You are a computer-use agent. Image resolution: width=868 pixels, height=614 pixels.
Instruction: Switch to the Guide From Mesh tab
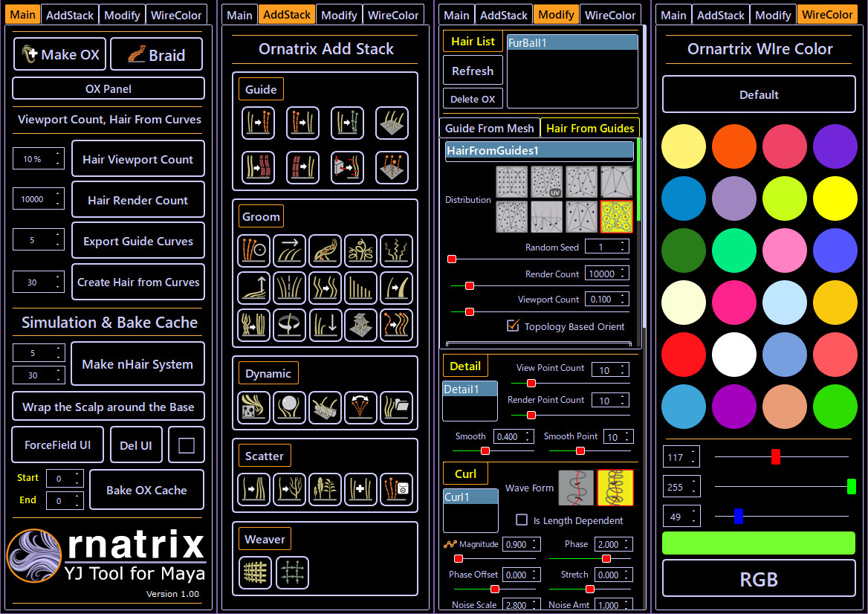(489, 127)
